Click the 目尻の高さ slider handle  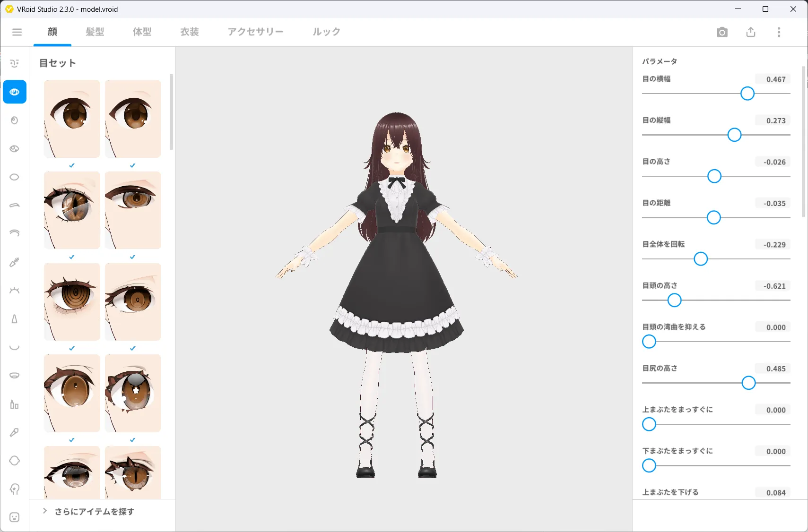pyautogui.click(x=748, y=383)
